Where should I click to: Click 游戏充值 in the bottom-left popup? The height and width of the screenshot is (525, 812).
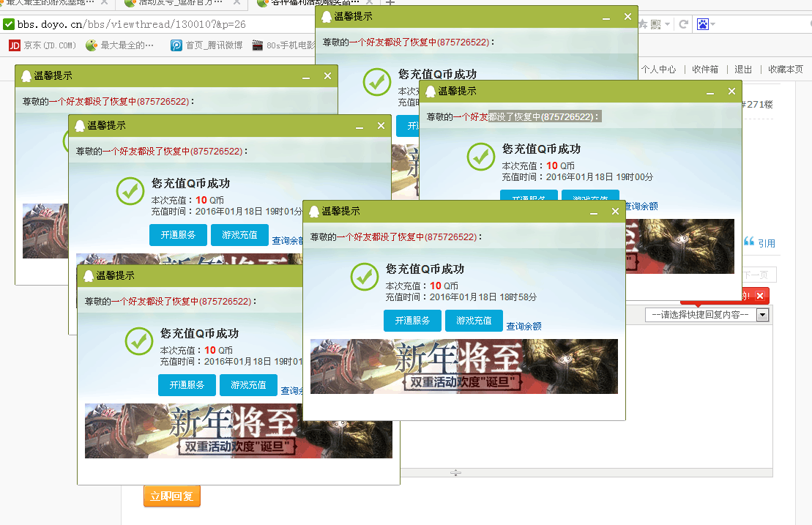click(x=248, y=384)
